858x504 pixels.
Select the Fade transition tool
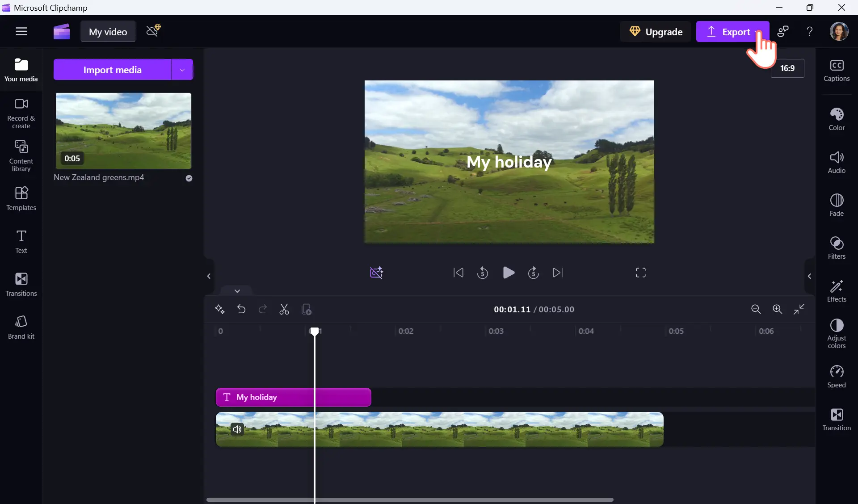coord(837,204)
